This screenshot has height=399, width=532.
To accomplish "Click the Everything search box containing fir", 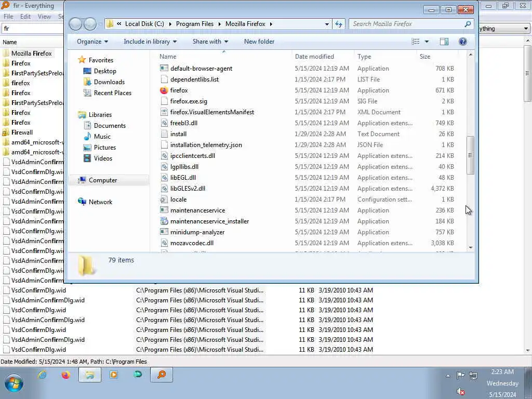I will tap(33, 29).
